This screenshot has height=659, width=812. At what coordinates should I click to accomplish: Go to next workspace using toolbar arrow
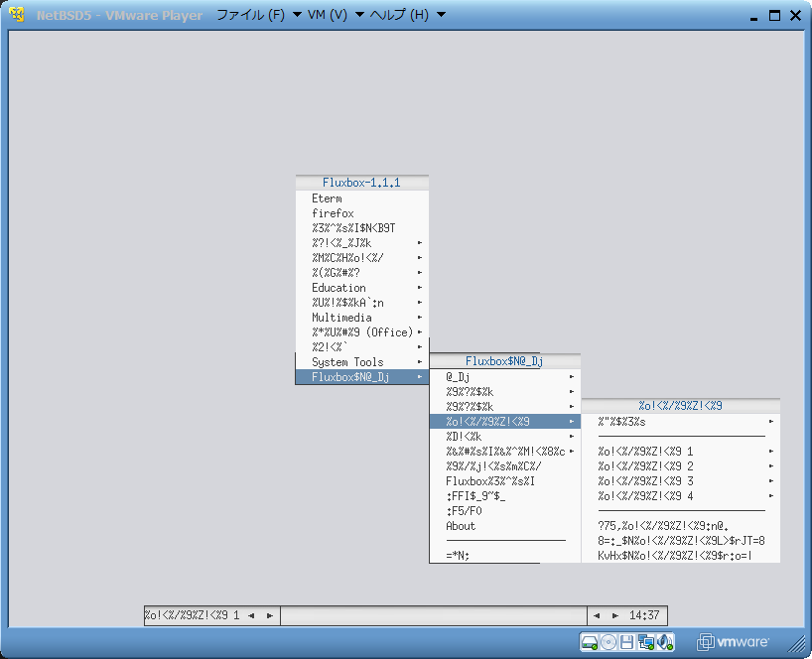coord(270,615)
